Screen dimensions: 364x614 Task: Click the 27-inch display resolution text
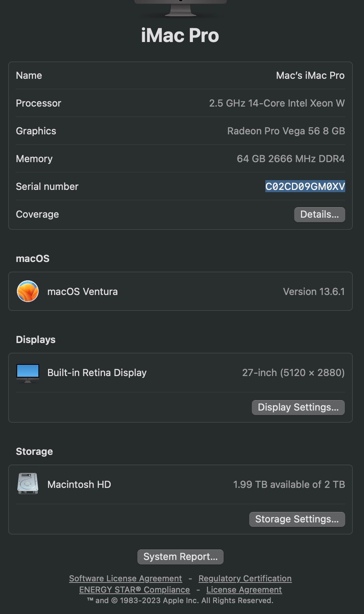click(x=293, y=373)
